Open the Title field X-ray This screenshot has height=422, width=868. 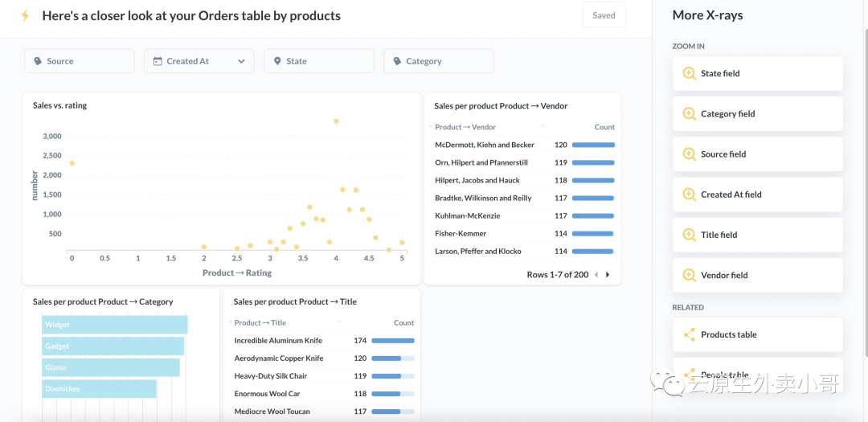pyautogui.click(x=757, y=235)
